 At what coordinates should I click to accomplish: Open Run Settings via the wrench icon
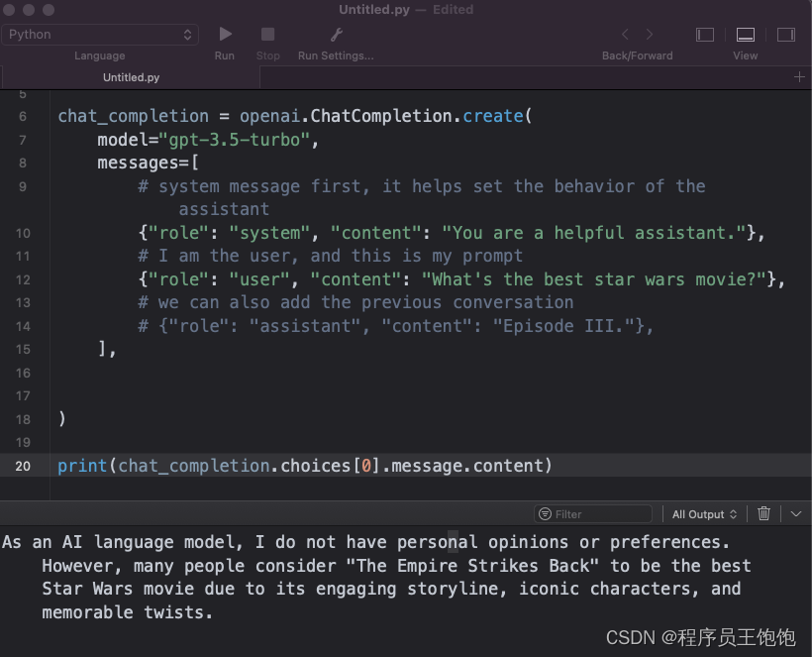click(335, 33)
